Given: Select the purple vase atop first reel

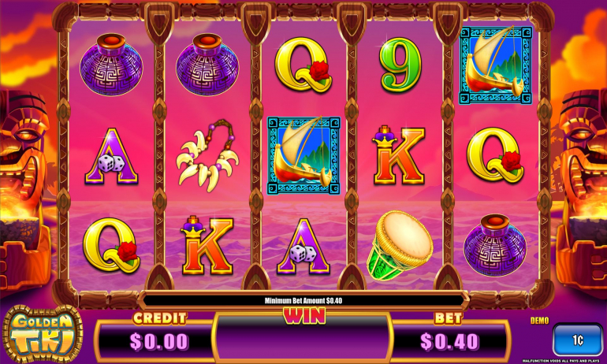Looking at the screenshot, I should pos(111,65).
